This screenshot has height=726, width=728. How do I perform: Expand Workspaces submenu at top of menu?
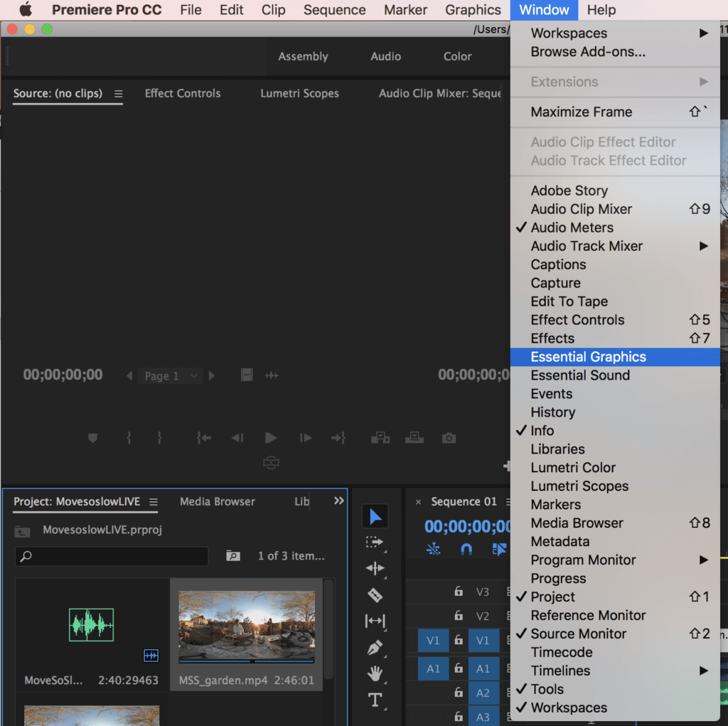[615, 33]
